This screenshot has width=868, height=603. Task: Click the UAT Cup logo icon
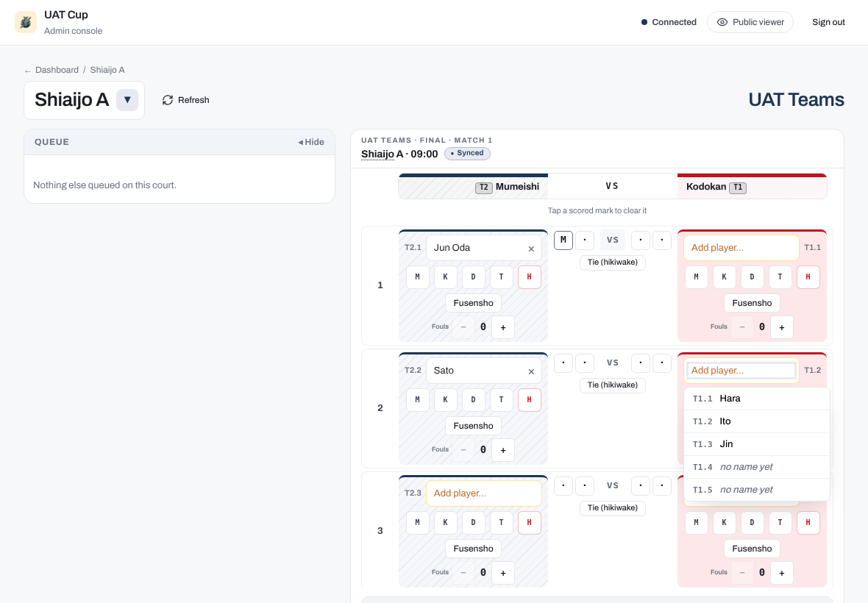coord(26,22)
